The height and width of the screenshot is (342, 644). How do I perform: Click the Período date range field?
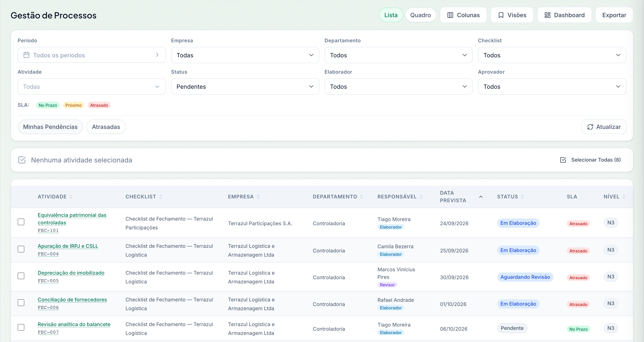(x=91, y=55)
